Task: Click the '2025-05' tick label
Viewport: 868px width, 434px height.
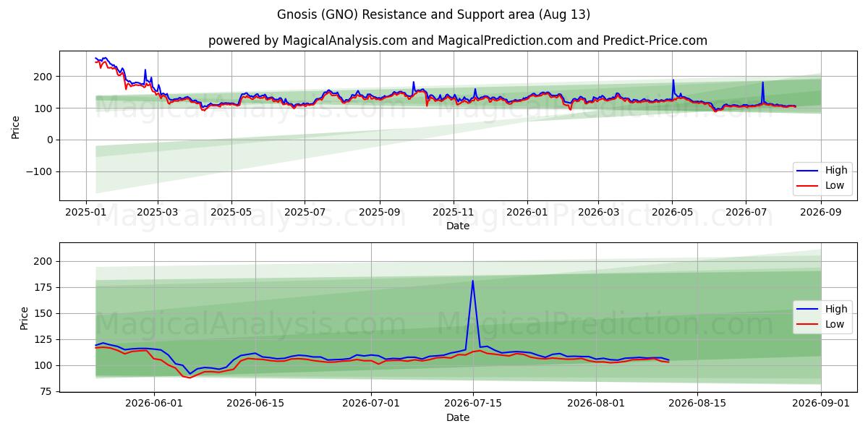Action: 231,213
